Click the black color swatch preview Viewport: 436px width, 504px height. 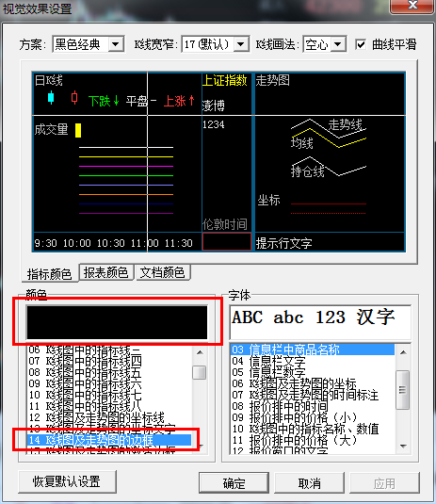click(x=117, y=322)
